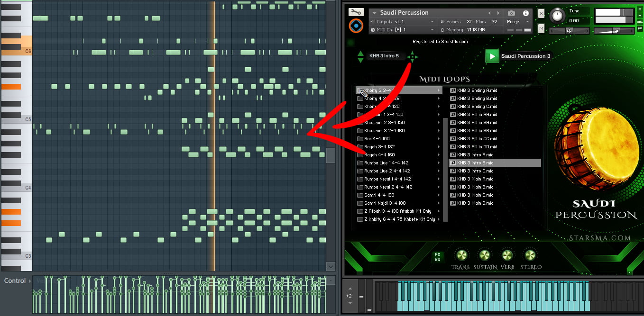Select KHB 3 Main A.mid loop
The image size is (644, 316).
(475, 179)
